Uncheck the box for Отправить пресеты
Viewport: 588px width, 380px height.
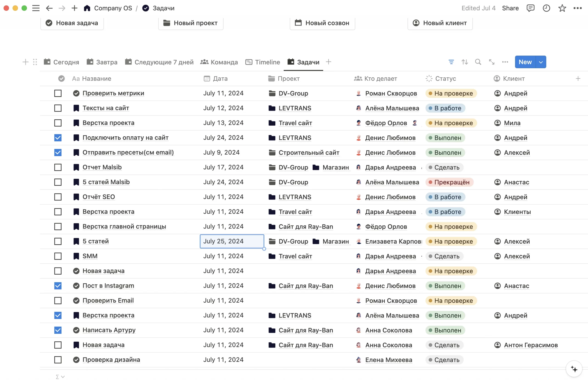(x=58, y=152)
